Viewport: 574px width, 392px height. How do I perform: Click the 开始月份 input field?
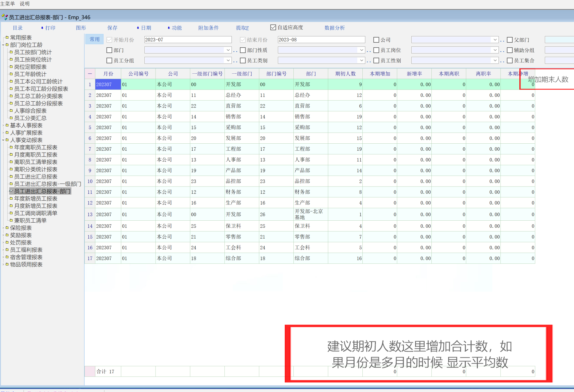click(x=188, y=40)
